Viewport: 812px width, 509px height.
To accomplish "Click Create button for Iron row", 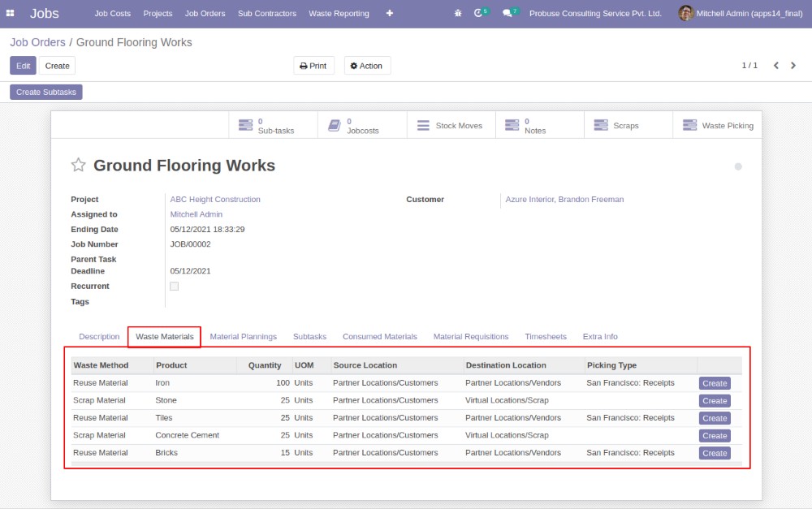I will (715, 383).
